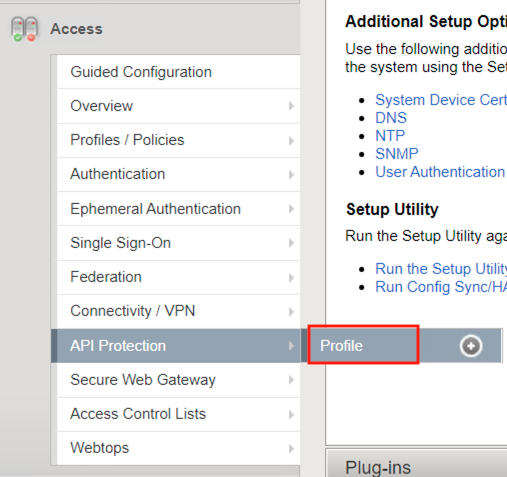Open the Secure Web Gateway menu
The width and height of the screenshot is (507, 477).
click(178, 380)
